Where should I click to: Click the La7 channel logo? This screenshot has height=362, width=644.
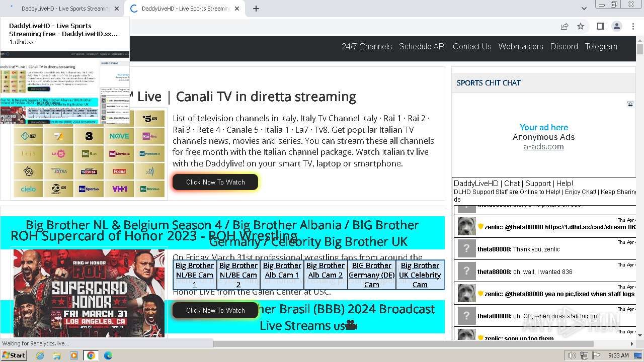(x=59, y=136)
